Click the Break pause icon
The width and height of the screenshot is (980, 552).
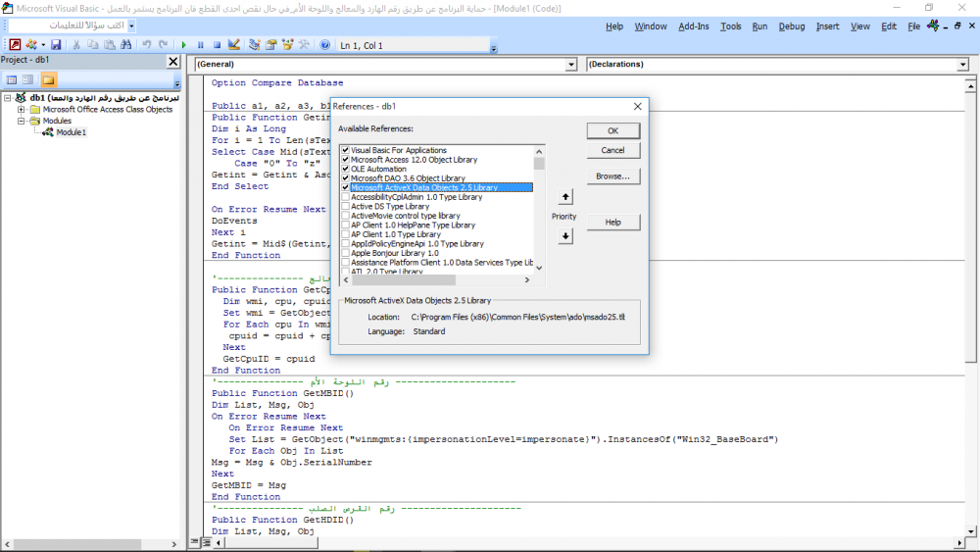coord(201,45)
